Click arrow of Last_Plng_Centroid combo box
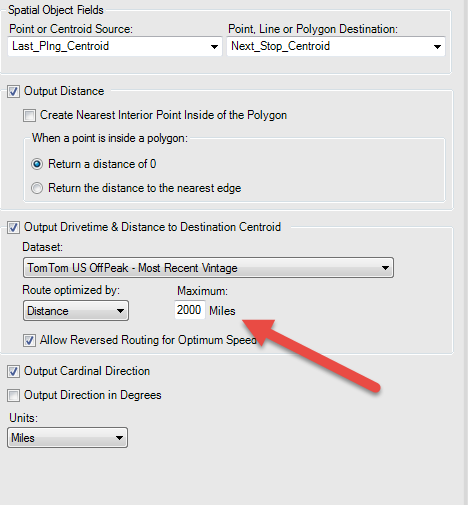Screen dimensions: 474x505 pos(214,47)
